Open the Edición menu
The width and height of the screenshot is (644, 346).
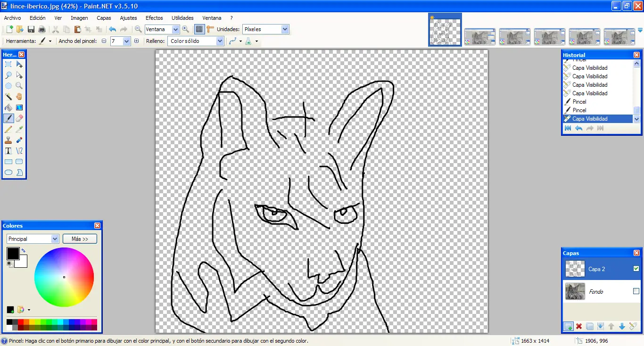tap(38, 18)
